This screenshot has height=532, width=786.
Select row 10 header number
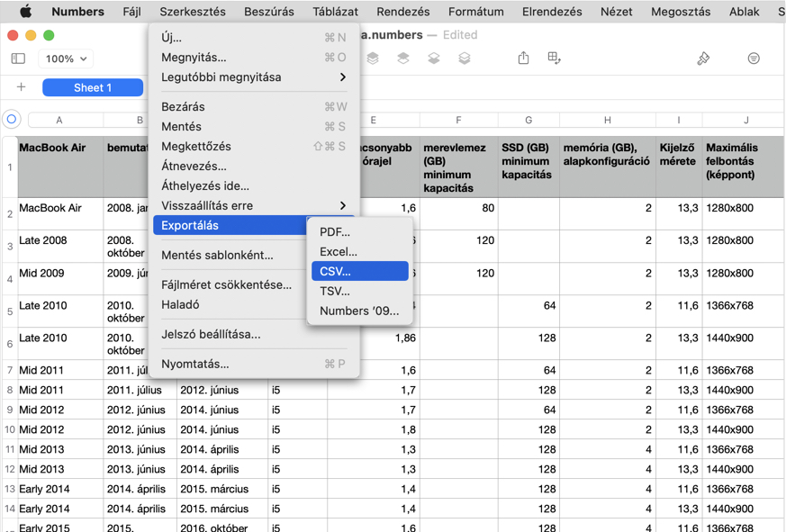click(10, 429)
